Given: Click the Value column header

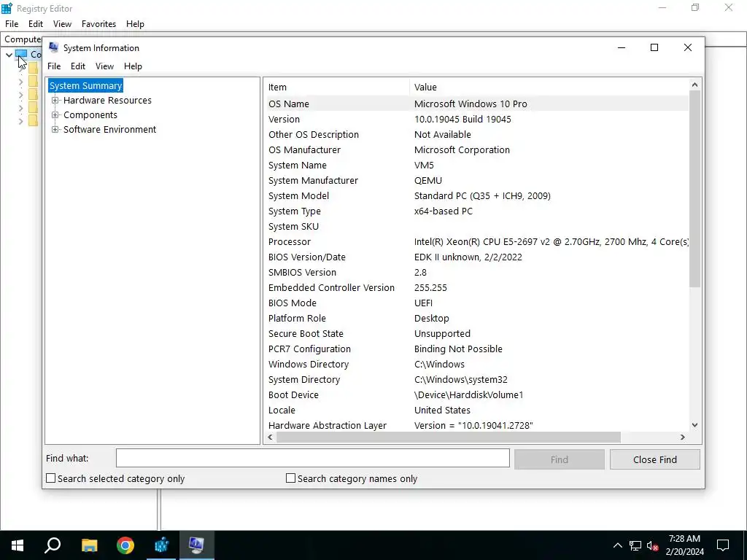Looking at the screenshot, I should pyautogui.click(x=549, y=87).
